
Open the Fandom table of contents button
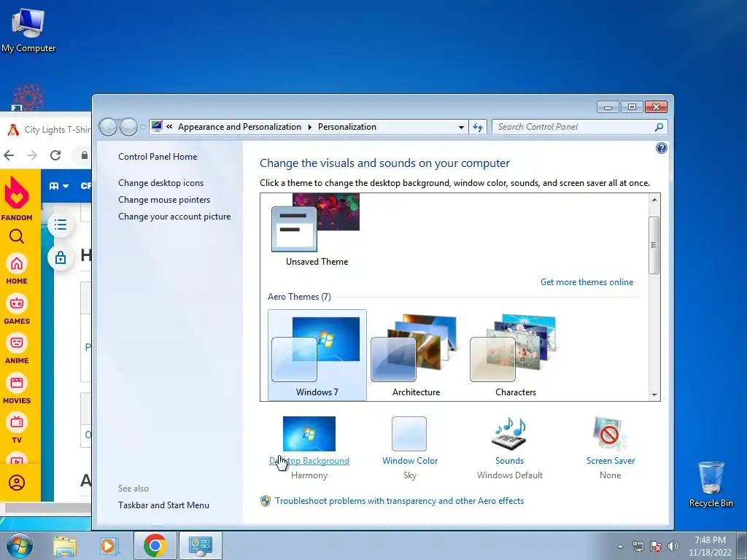[61, 225]
